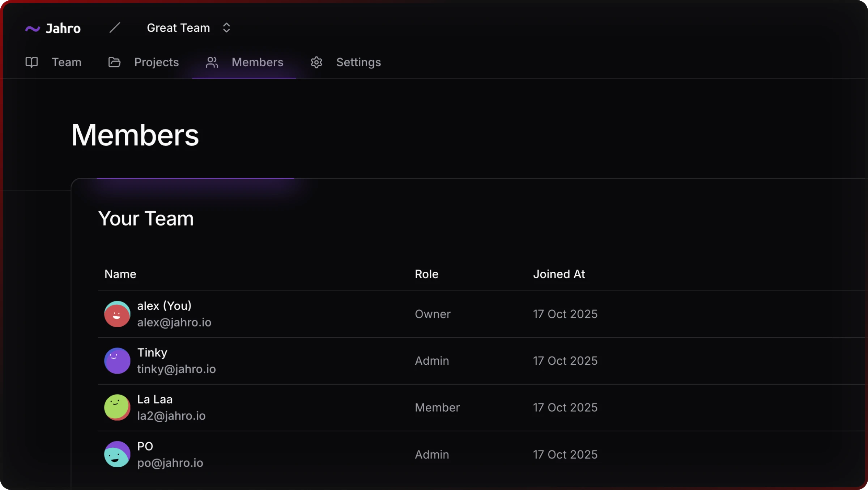The height and width of the screenshot is (490, 868).
Task: Open the Settings tab
Action: point(358,62)
